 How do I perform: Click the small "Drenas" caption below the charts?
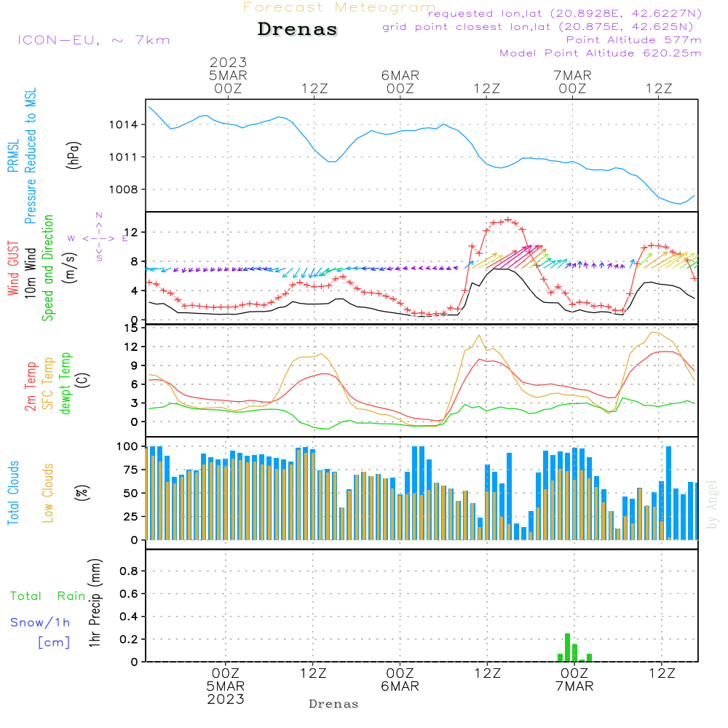click(x=334, y=704)
